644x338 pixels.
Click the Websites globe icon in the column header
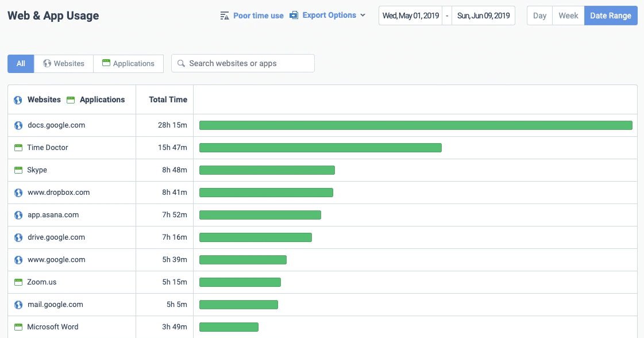[18, 99]
